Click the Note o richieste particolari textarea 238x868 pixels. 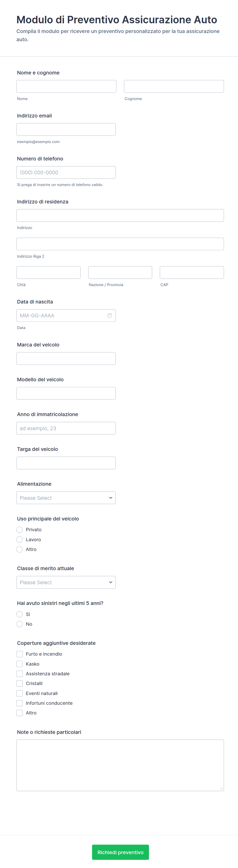point(120,765)
